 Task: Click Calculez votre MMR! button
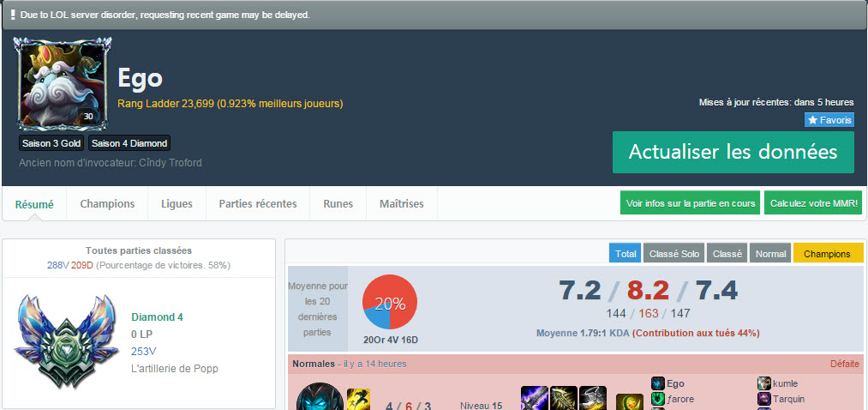coord(814,203)
